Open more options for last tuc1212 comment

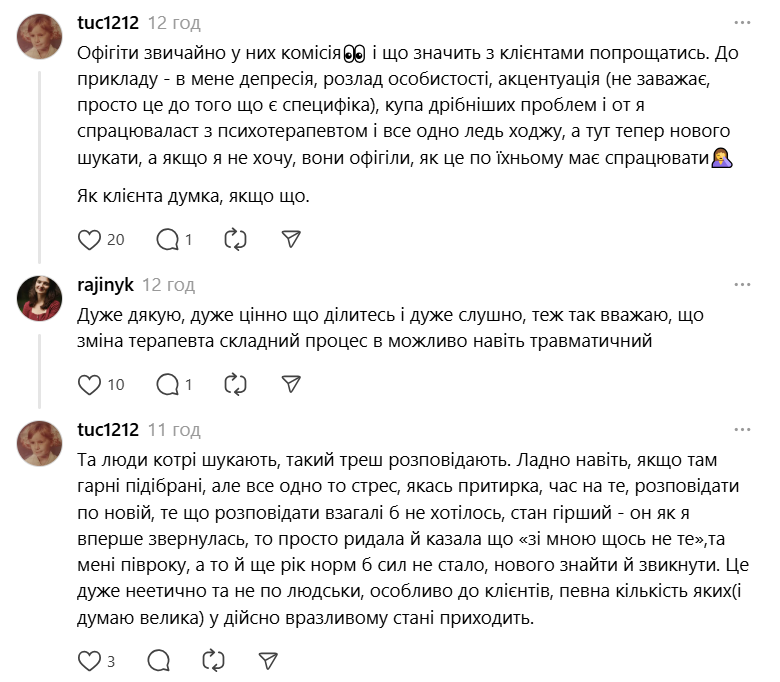pos(742,430)
